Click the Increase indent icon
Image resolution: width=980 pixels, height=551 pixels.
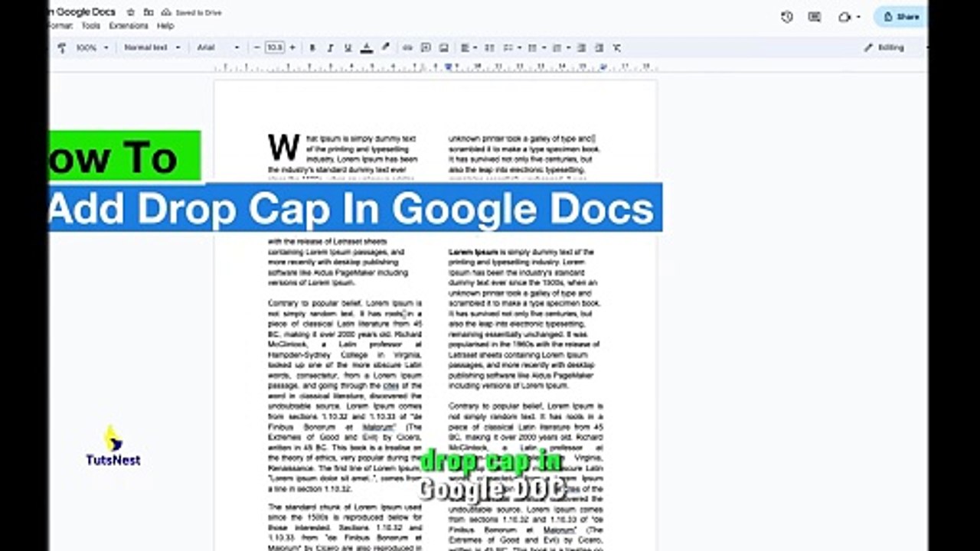pyautogui.click(x=599, y=47)
